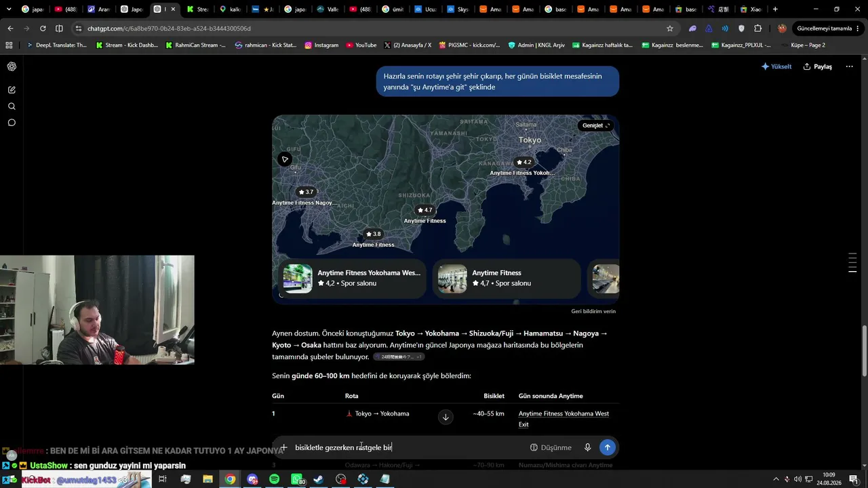Open File Explorer from the taskbar

coord(208,479)
